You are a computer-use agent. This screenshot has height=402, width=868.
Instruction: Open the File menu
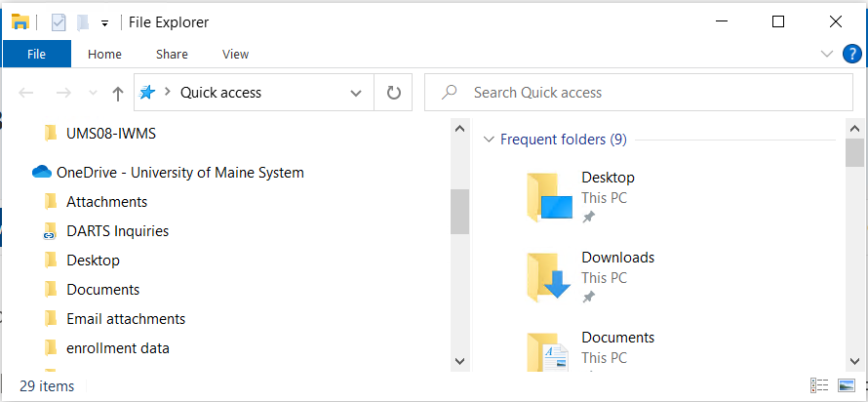tap(36, 54)
